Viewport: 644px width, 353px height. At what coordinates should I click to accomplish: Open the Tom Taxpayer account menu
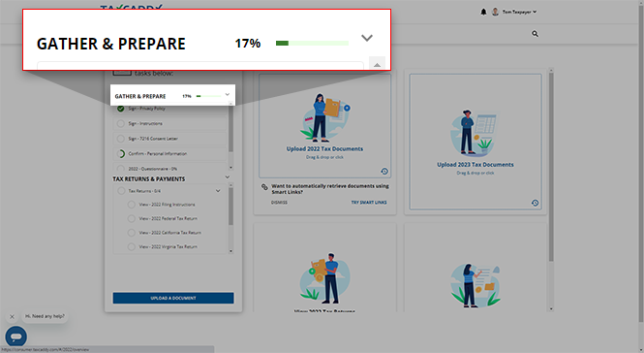[519, 12]
